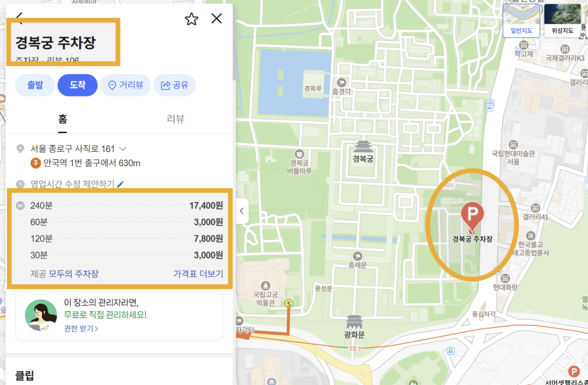This screenshot has height=385, width=588.
Task: Click the 국립현대미술관 서울 museum marker
Action: [513, 145]
